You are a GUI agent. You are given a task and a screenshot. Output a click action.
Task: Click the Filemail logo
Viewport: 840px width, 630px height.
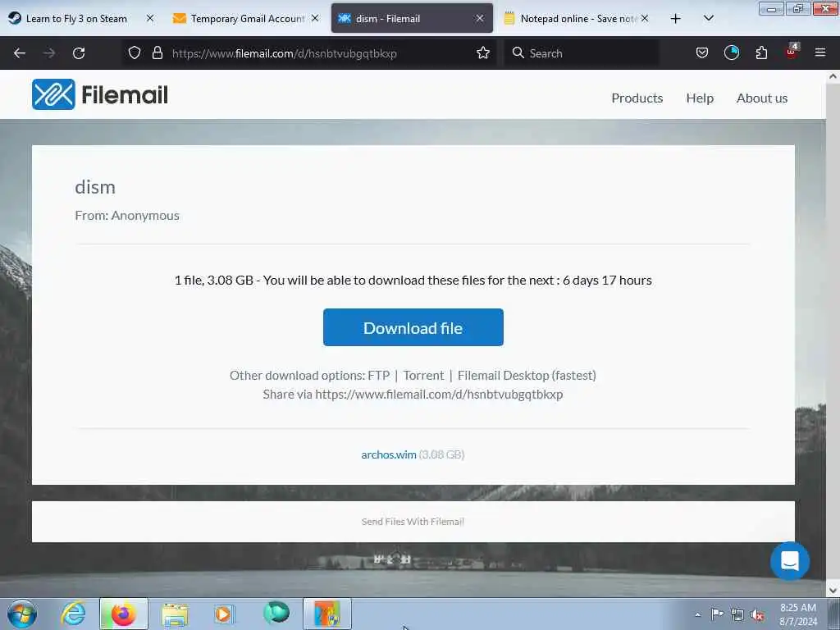pyautogui.click(x=100, y=95)
